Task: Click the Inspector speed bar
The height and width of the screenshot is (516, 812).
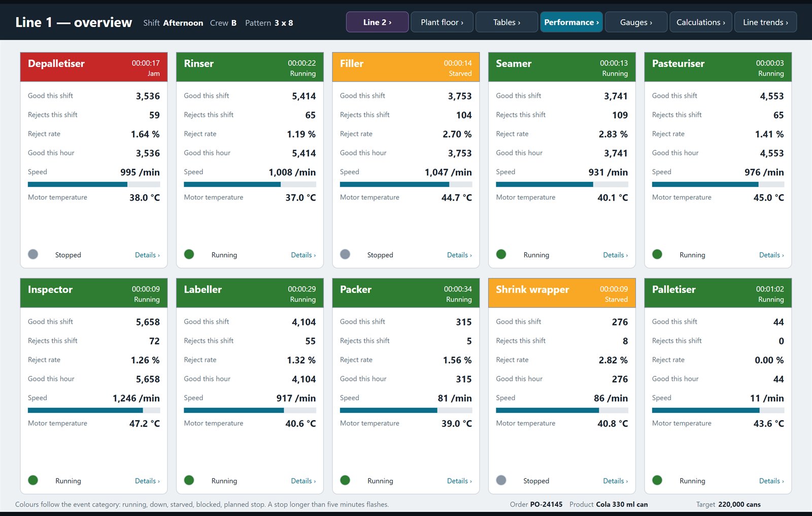Action: [x=94, y=410]
